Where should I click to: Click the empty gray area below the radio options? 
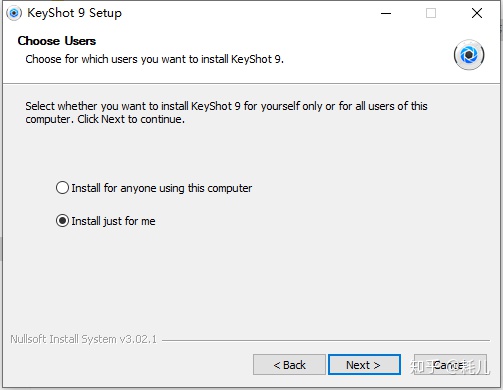point(252,280)
